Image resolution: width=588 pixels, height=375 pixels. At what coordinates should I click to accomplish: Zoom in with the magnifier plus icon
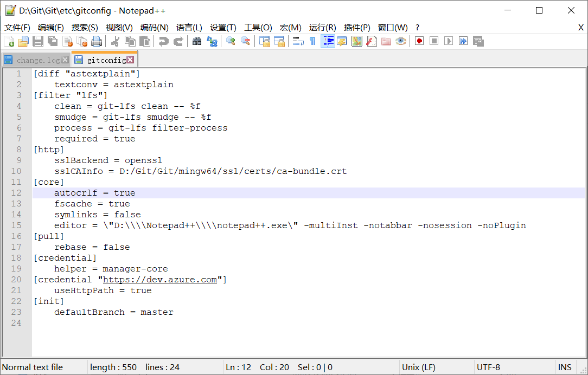pyautogui.click(x=231, y=41)
